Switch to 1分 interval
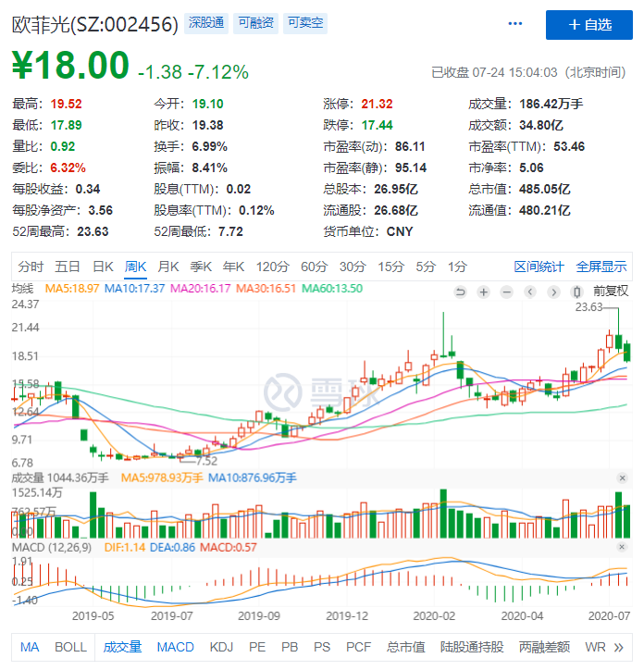 (457, 267)
